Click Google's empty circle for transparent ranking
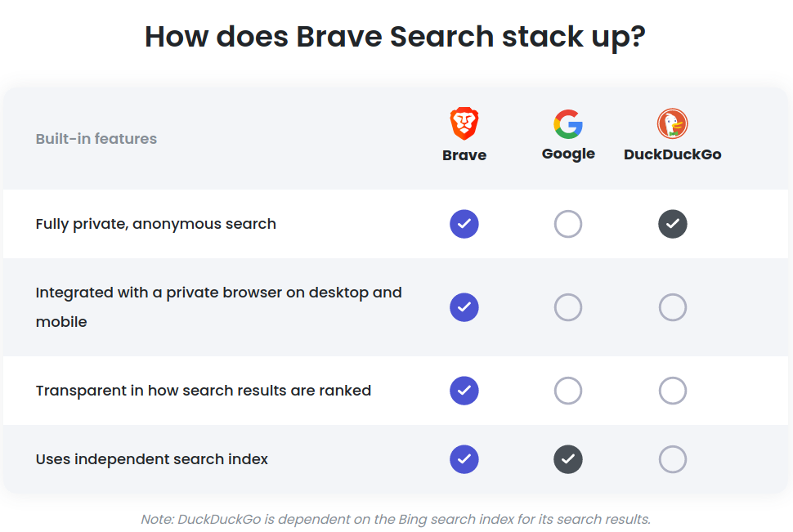Image resolution: width=793 pixels, height=532 pixels. pos(568,391)
